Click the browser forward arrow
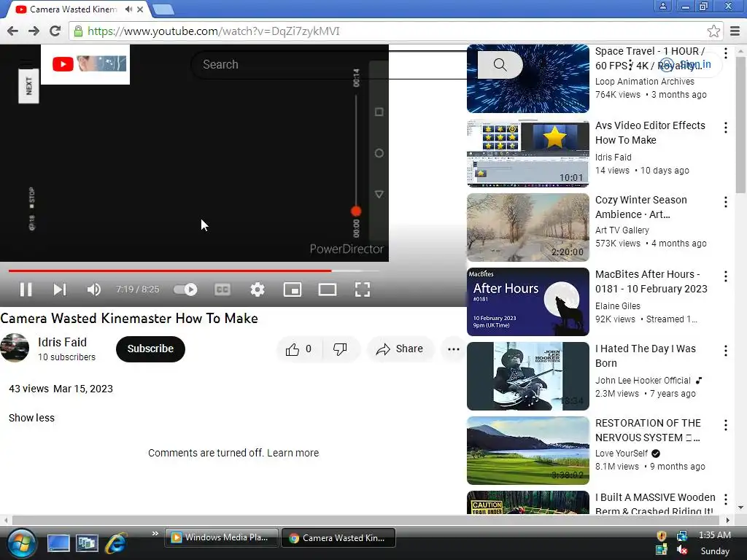The height and width of the screenshot is (560, 747). coord(34,31)
